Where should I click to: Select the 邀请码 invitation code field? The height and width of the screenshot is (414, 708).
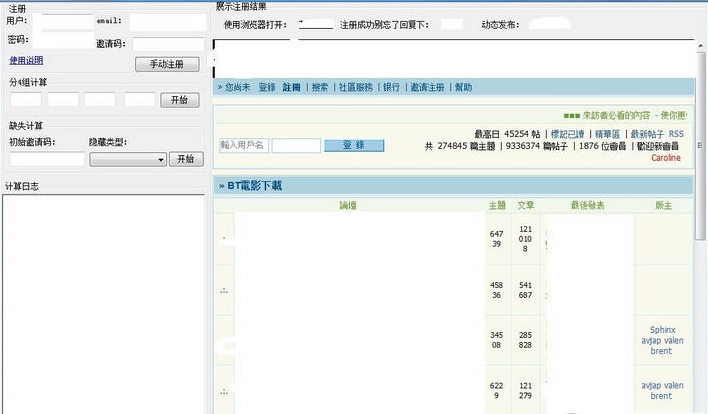coord(167,44)
